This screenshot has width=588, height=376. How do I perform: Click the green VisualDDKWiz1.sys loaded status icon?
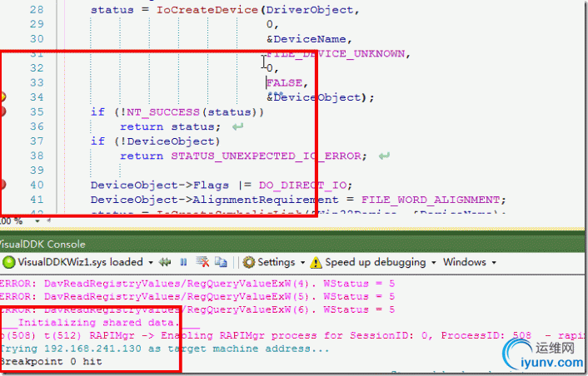click(8, 262)
